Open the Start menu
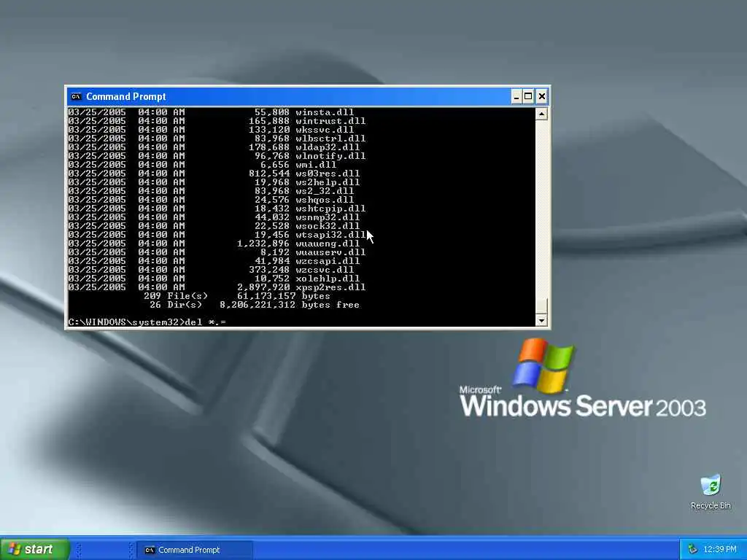Image resolution: width=747 pixels, height=560 pixels. [x=34, y=549]
